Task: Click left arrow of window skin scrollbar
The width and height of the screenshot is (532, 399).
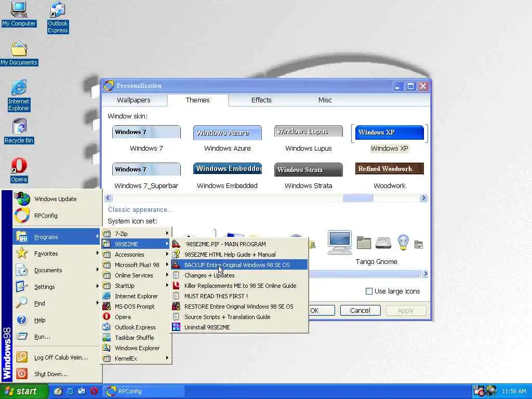Action: (x=109, y=198)
